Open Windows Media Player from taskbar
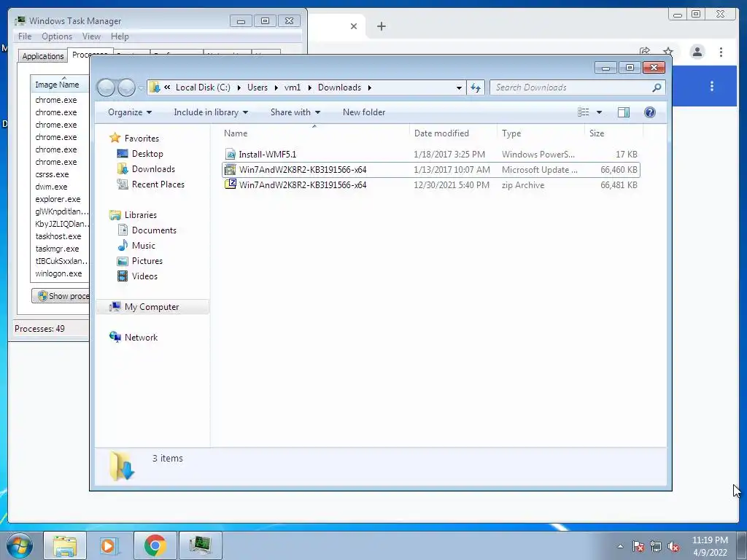 [109, 545]
